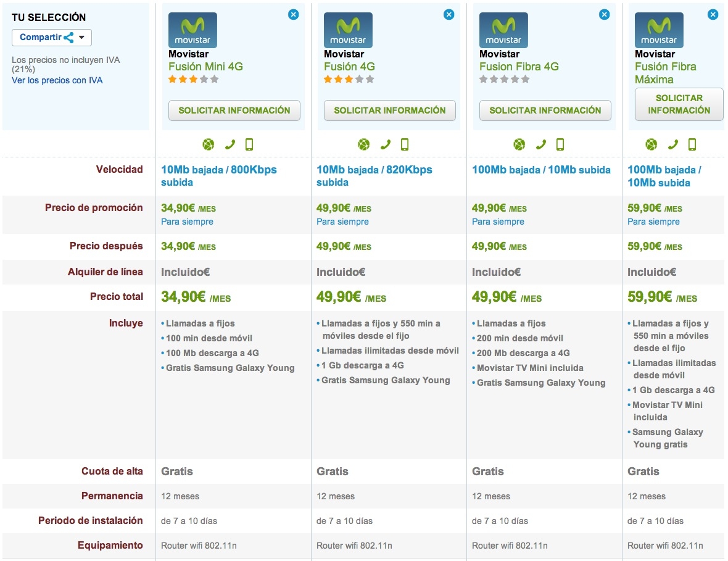Screen dimensions: 728x561
Task: Remove Fusión Fibra Máxima with its close icon
Action: click(713, 14)
